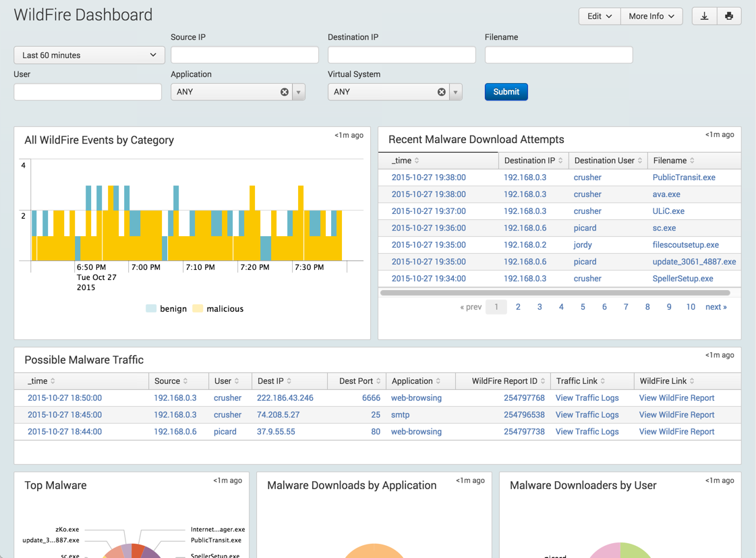The image size is (756, 558).
Task: Sort Recent Malware table by _time
Action: point(405,161)
